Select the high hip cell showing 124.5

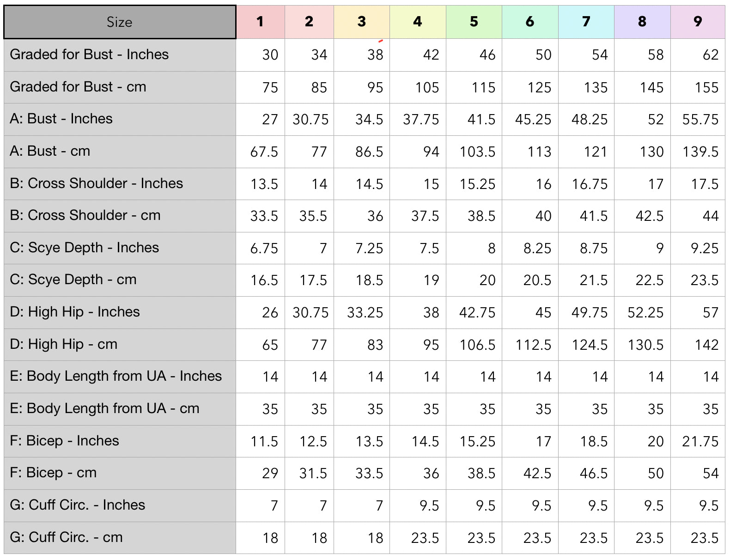pyautogui.click(x=589, y=345)
